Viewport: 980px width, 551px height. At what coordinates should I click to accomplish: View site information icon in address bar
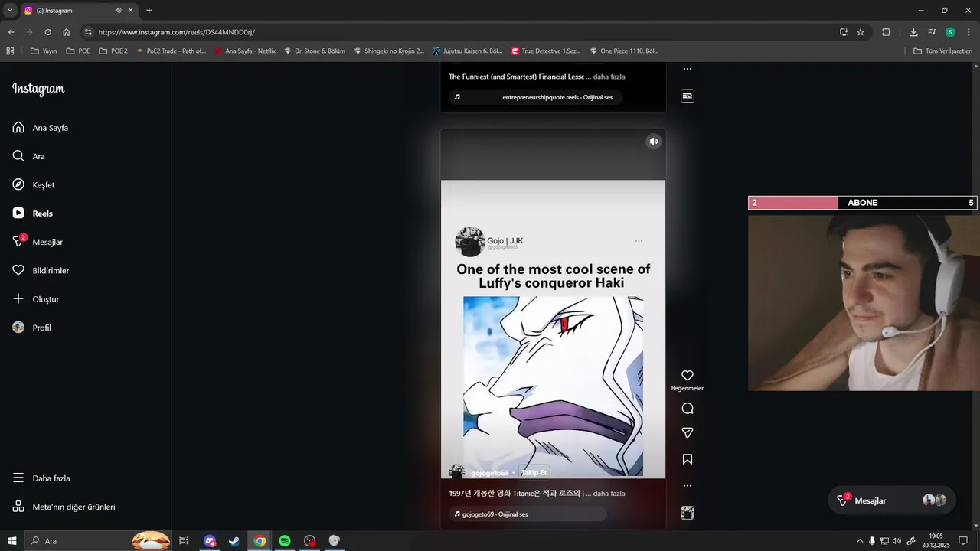(x=88, y=32)
